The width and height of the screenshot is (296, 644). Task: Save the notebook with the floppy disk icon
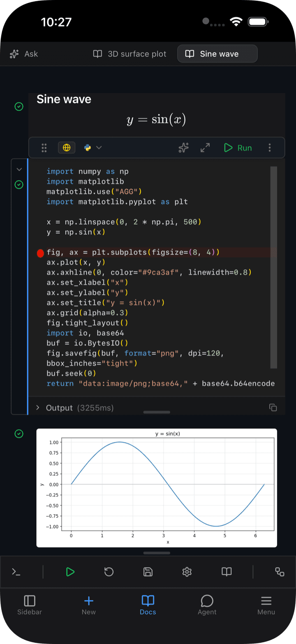[x=148, y=572]
